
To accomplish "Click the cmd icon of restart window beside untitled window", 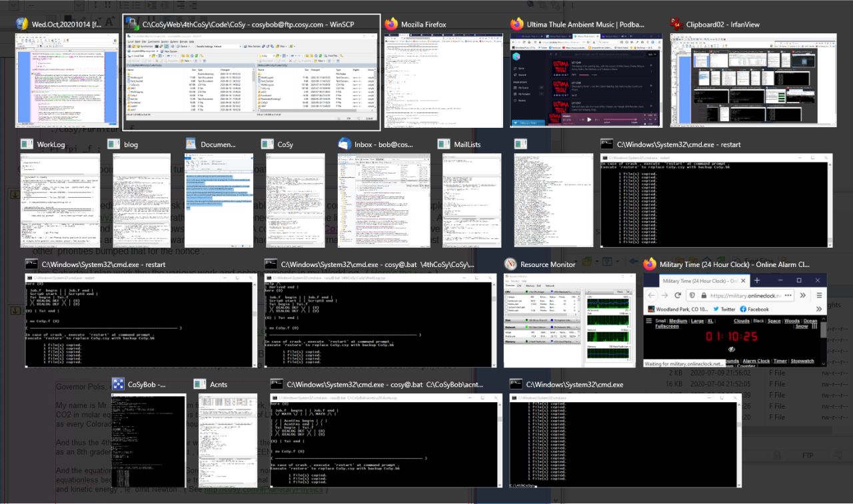I will click(606, 144).
